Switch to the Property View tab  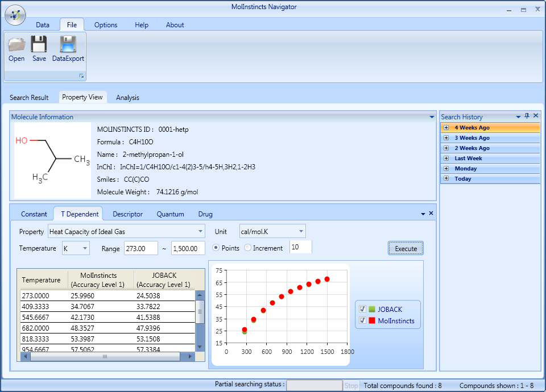pos(82,97)
